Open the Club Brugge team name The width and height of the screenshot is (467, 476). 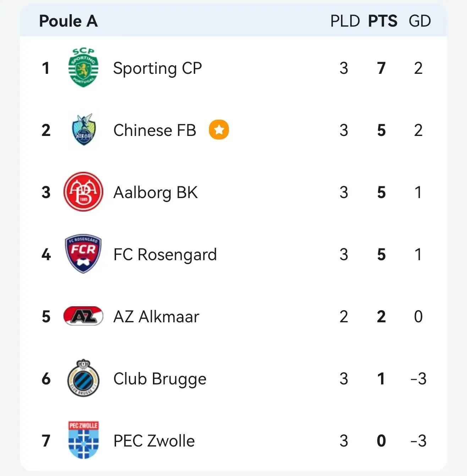[160, 379]
